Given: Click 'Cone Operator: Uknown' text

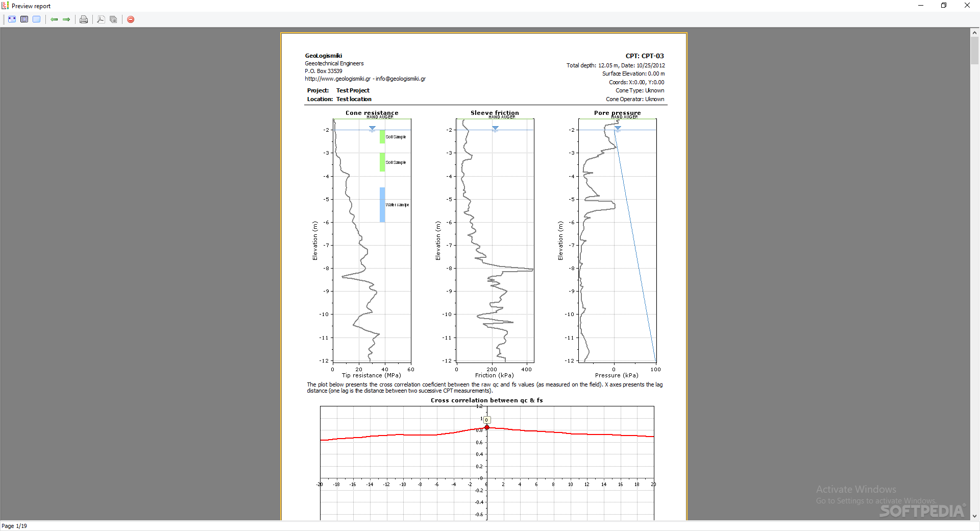Looking at the screenshot, I should (x=635, y=99).
